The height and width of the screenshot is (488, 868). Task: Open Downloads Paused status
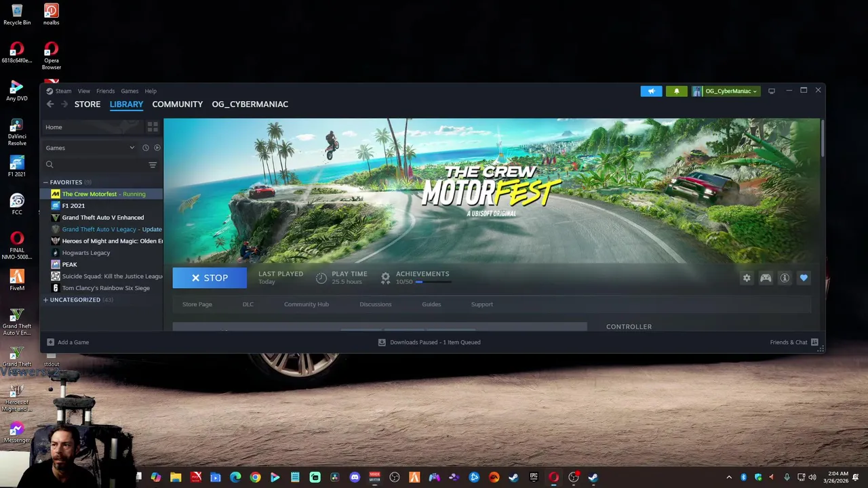(429, 342)
